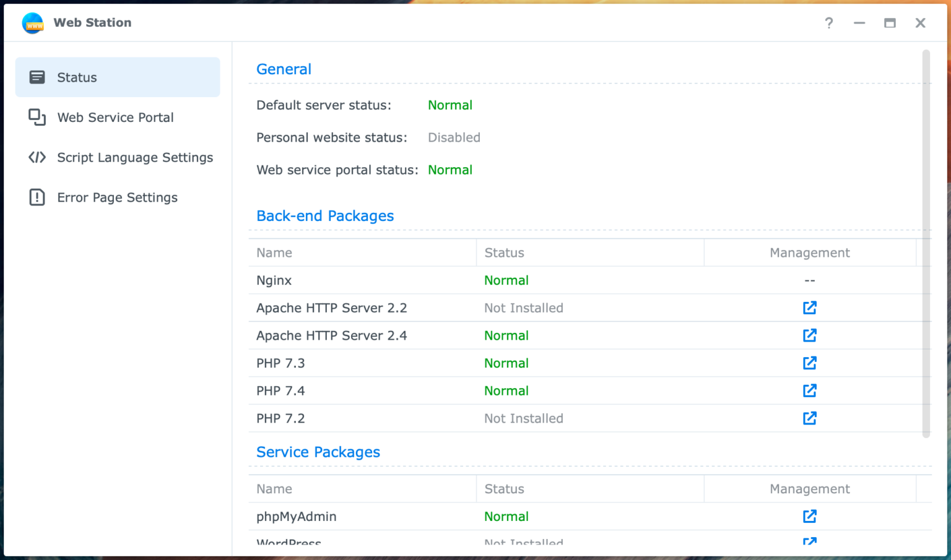Screen dimensions: 951x560
Task: Open management for WordPress
Action: click(x=809, y=541)
